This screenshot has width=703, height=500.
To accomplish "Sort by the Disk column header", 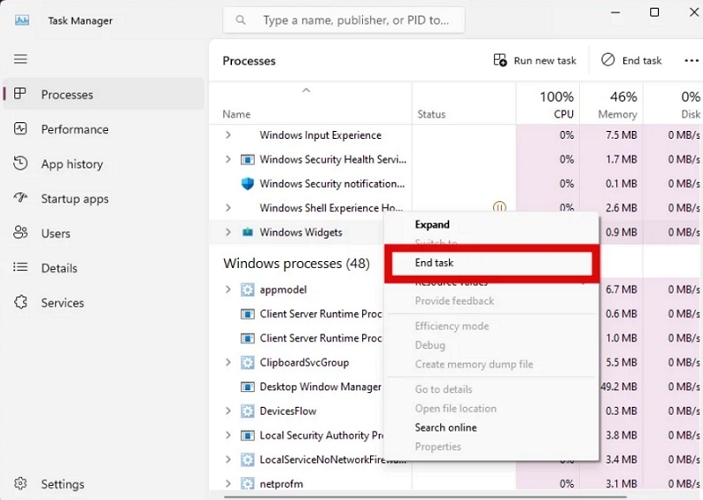I will pos(673,104).
